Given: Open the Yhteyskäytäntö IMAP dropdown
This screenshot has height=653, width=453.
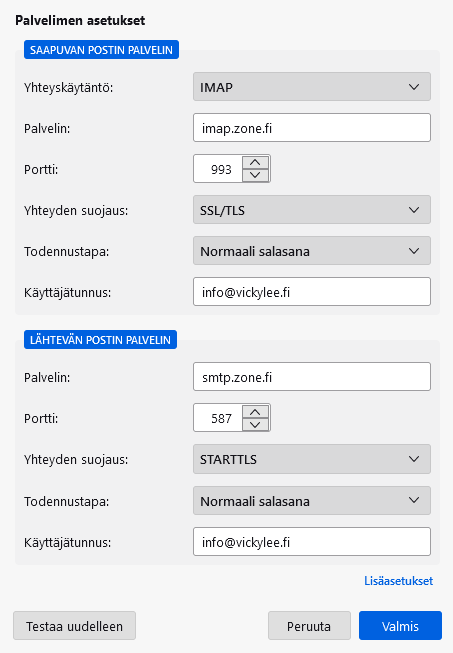Looking at the screenshot, I should tap(311, 87).
